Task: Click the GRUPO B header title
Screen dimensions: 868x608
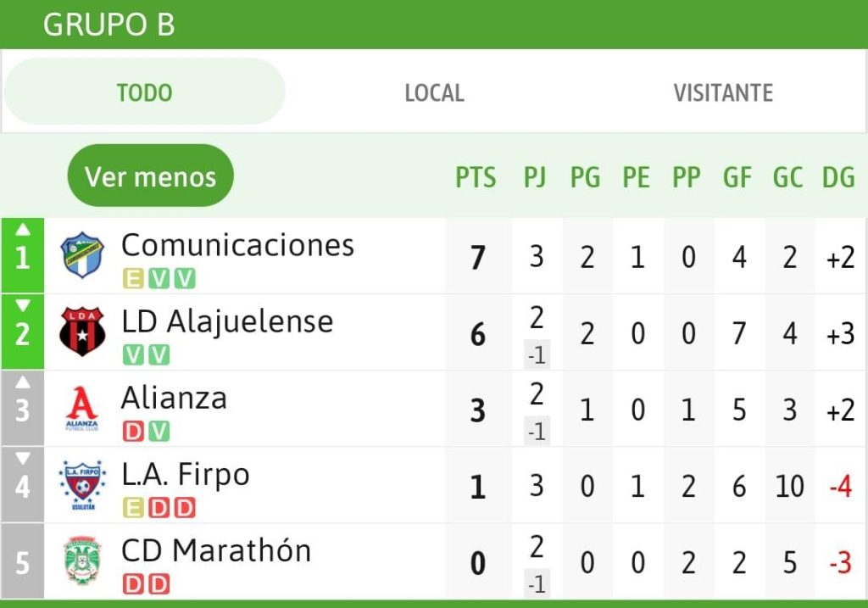Action: point(109,25)
